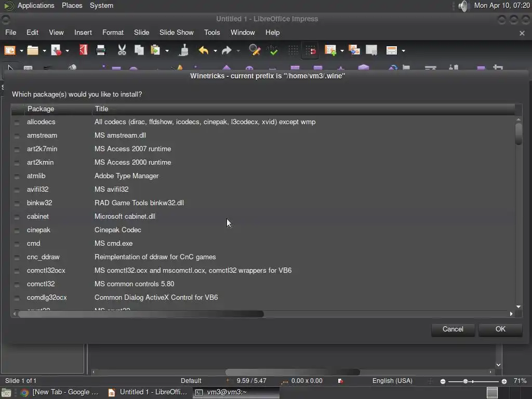
Task: Tick the comdlg32ocx package checkbox
Action: (17, 298)
